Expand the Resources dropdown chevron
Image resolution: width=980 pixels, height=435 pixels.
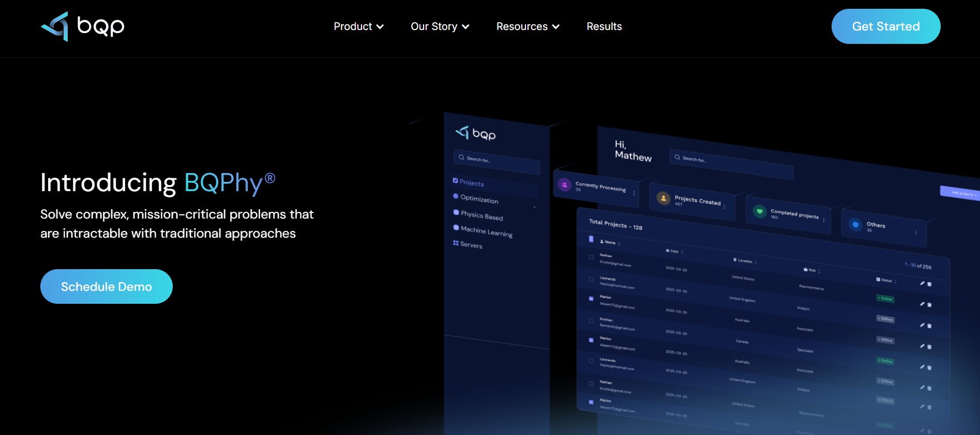click(x=556, y=27)
